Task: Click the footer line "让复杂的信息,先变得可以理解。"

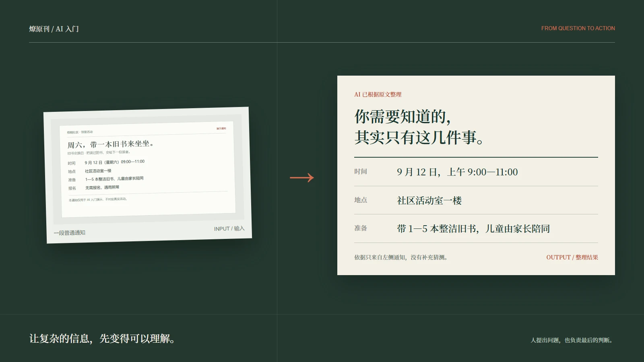Action: coord(103,339)
